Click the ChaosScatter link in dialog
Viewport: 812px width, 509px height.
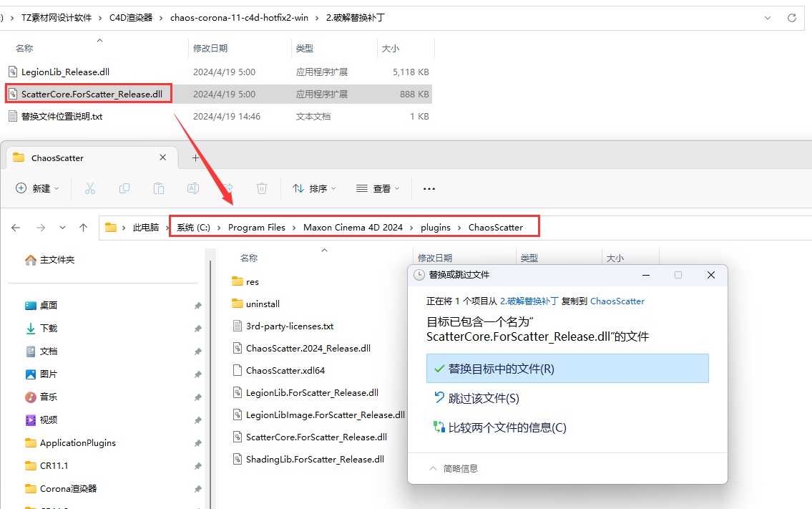617,301
